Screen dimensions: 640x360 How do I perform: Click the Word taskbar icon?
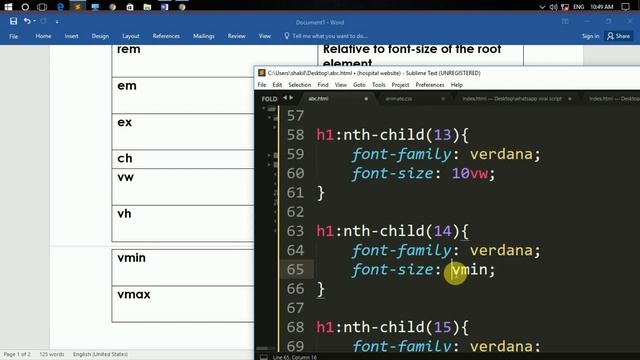pyautogui.click(x=164, y=7)
